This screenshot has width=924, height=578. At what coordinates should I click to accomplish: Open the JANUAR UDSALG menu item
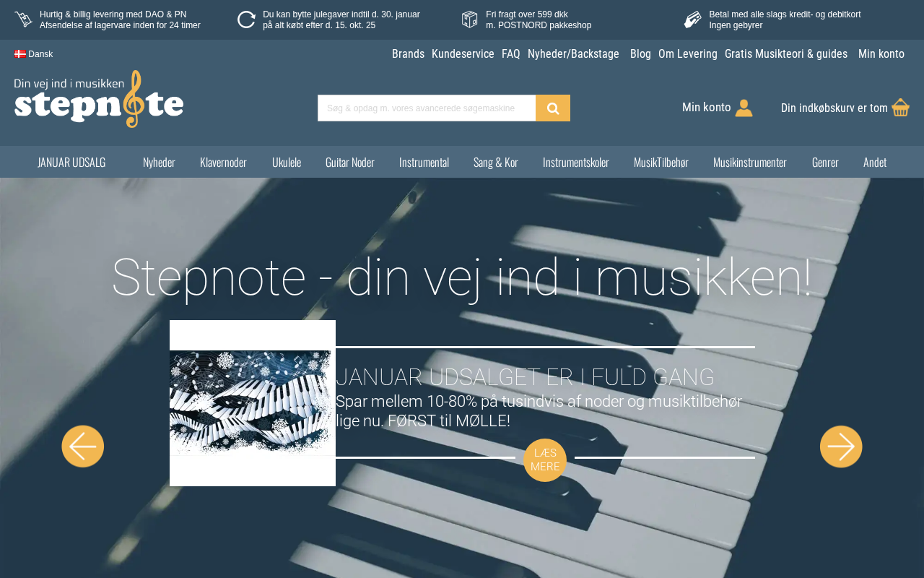[71, 162]
